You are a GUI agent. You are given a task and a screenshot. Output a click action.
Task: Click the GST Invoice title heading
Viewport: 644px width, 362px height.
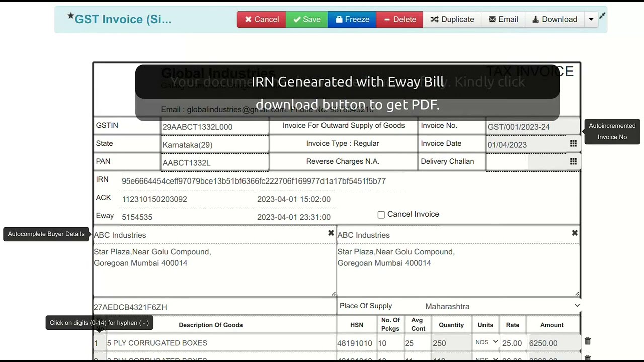click(x=123, y=19)
